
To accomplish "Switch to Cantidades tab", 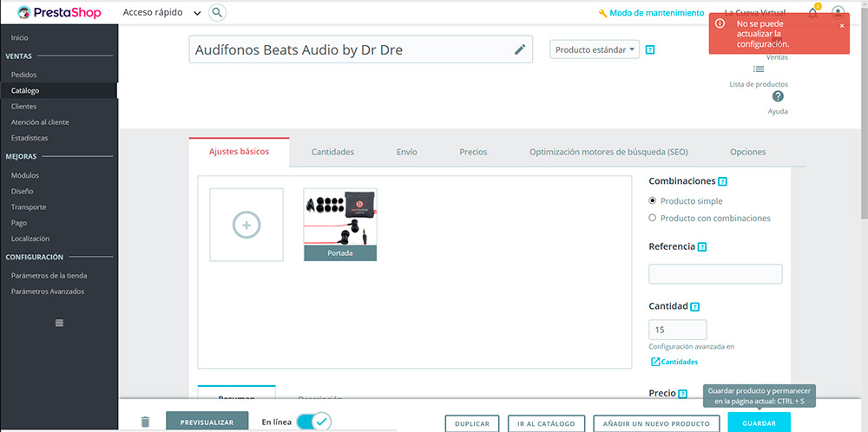I will [332, 152].
